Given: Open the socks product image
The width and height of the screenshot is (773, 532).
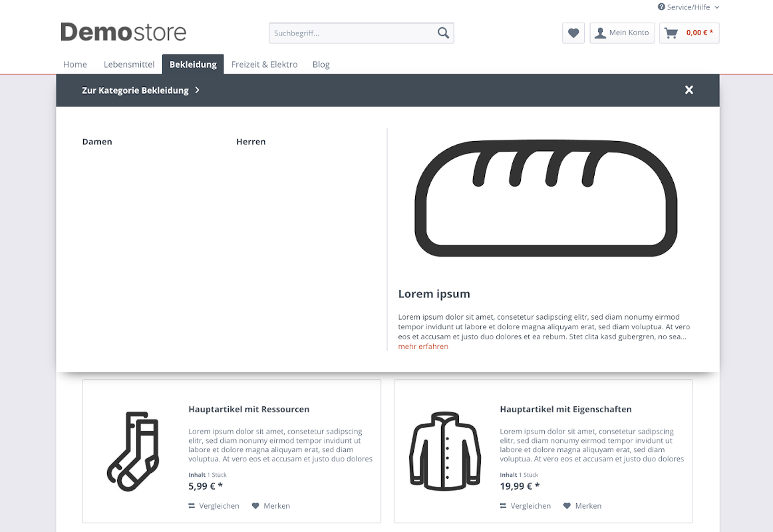Looking at the screenshot, I should (x=133, y=451).
